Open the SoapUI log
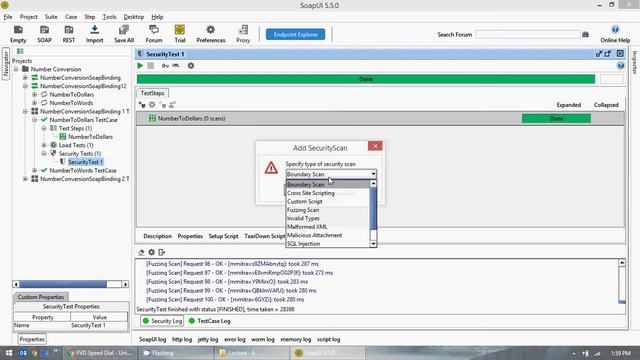 pos(152,340)
